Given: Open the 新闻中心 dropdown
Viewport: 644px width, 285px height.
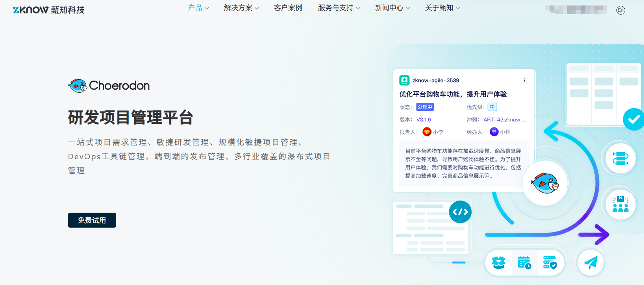Looking at the screenshot, I should click(x=392, y=8).
